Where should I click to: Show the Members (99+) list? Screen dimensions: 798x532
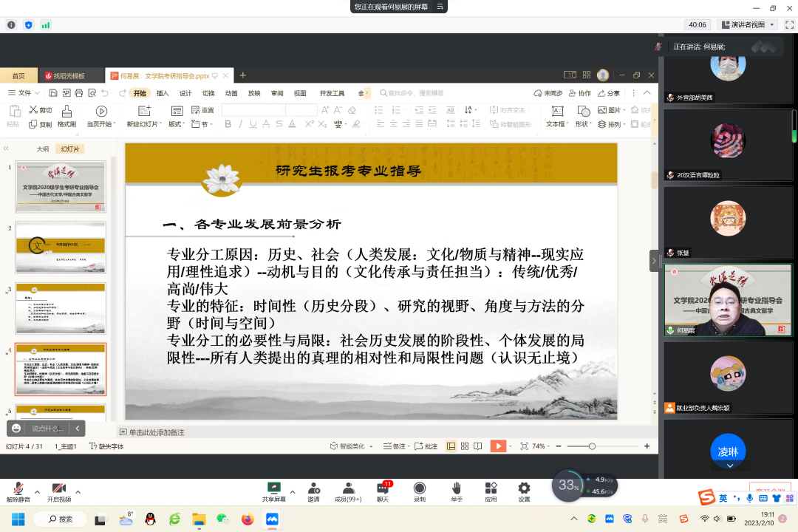click(x=348, y=492)
